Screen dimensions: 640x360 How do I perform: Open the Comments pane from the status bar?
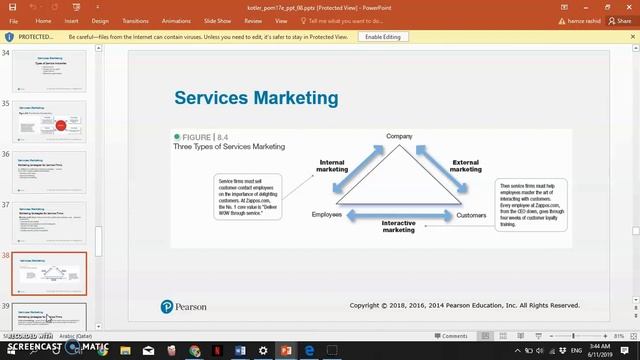(x=451, y=336)
